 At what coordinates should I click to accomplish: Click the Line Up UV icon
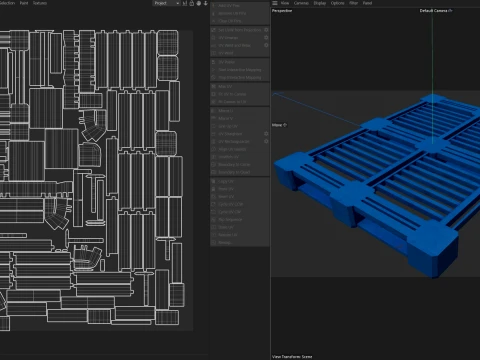tap(214, 126)
